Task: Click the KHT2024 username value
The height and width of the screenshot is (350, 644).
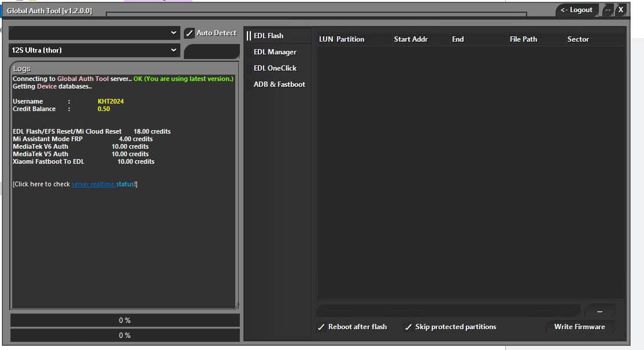Action: pos(110,101)
